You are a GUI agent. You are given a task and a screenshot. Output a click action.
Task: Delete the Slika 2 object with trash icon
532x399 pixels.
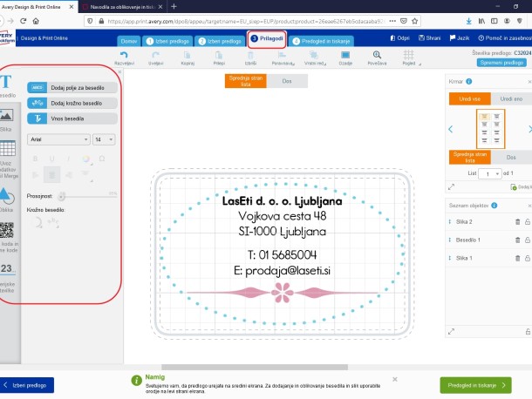518,221
